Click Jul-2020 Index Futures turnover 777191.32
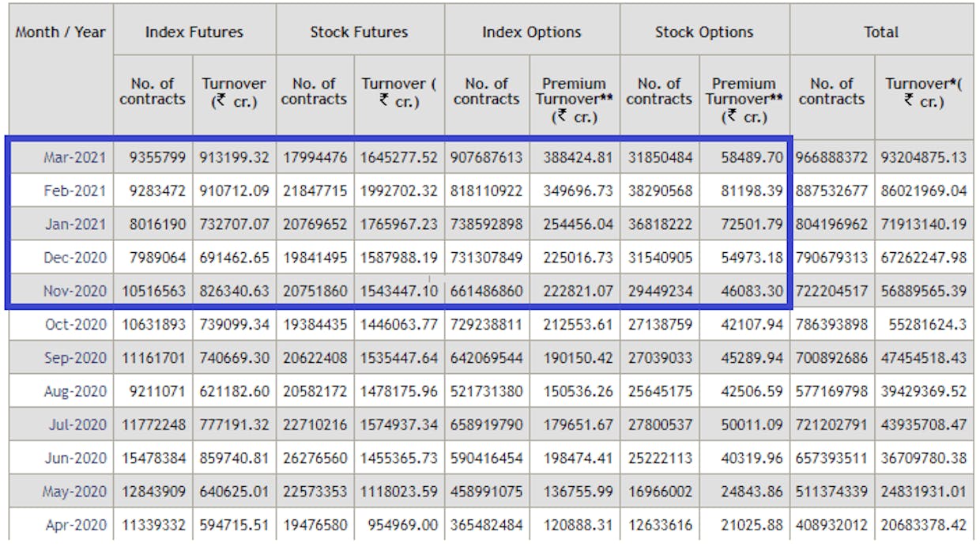This screenshot has height=547, width=980. (x=235, y=424)
